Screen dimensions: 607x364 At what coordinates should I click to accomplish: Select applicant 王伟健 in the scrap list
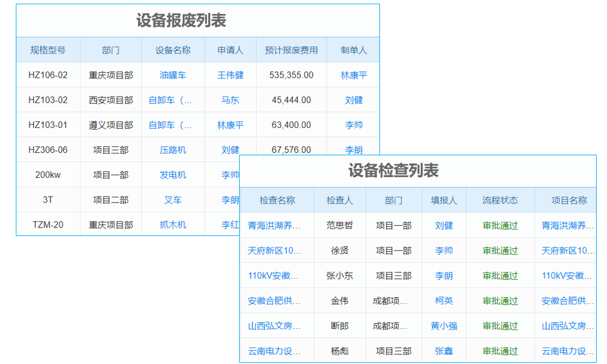pyautogui.click(x=229, y=75)
